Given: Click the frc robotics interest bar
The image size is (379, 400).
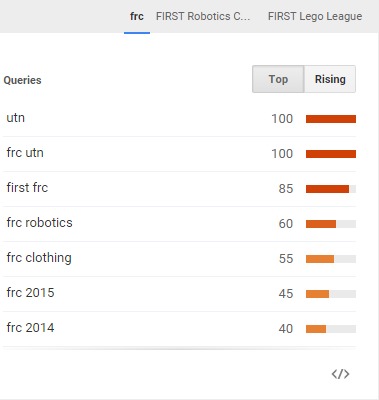Looking at the screenshot, I should coord(331,224).
